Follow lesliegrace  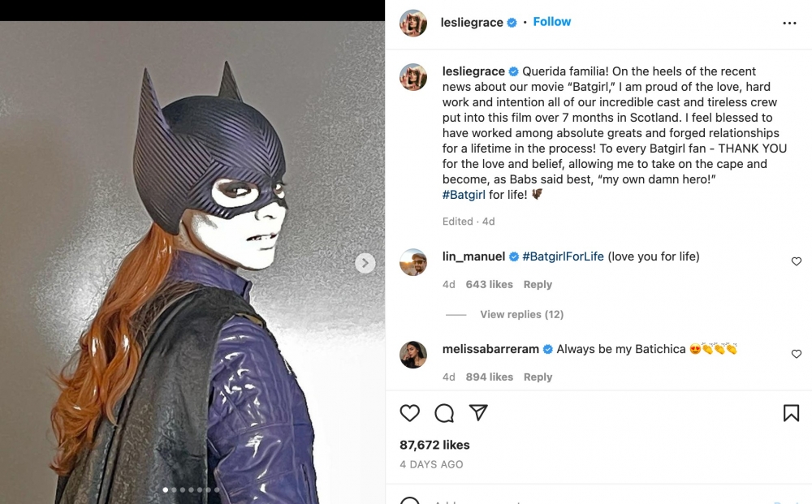pos(552,22)
